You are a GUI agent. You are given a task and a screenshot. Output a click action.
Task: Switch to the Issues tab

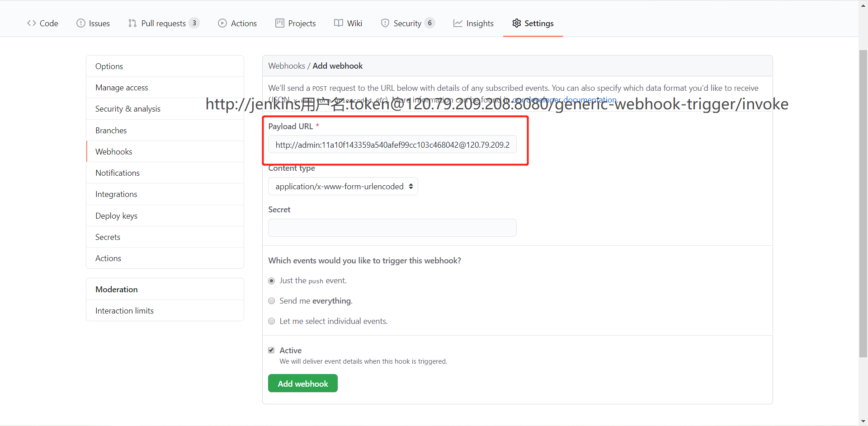[x=93, y=23]
